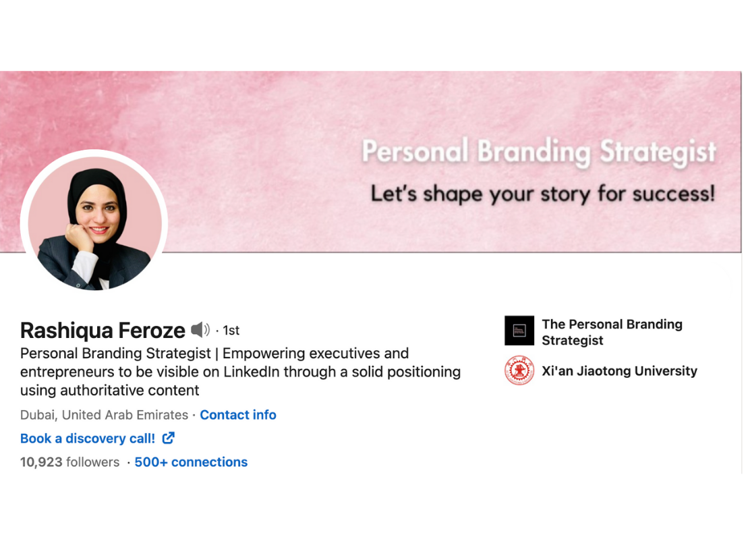The height and width of the screenshot is (560, 746).
Task: Open the Contact info link
Action: pos(238,415)
